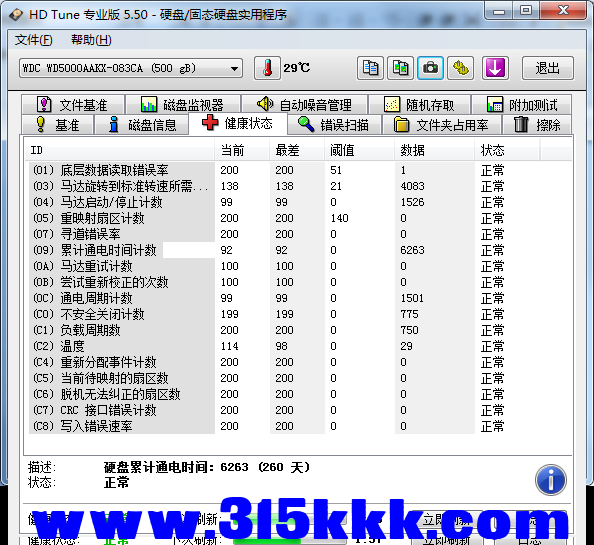Open the 文件基准 tab

73,104
